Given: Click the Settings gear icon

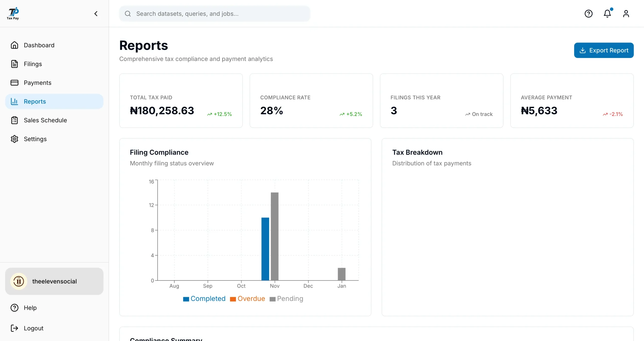Looking at the screenshot, I should [x=14, y=139].
